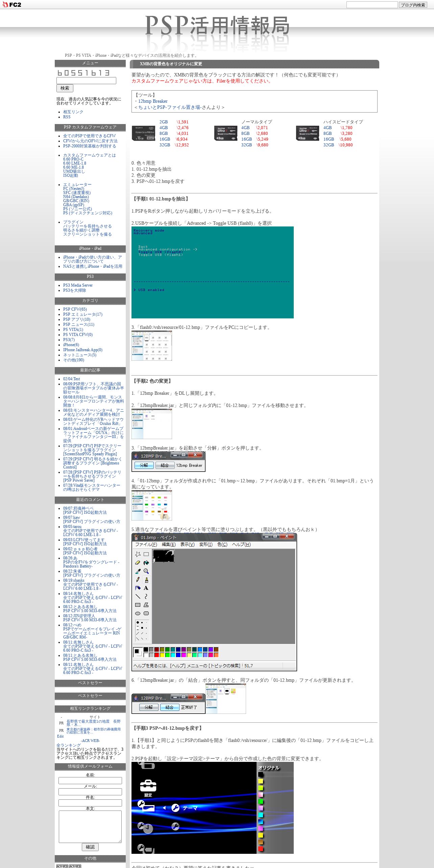This screenshot has width=434, height=868.
Task: Select the Curve tool in Paint
Action: 146,597
